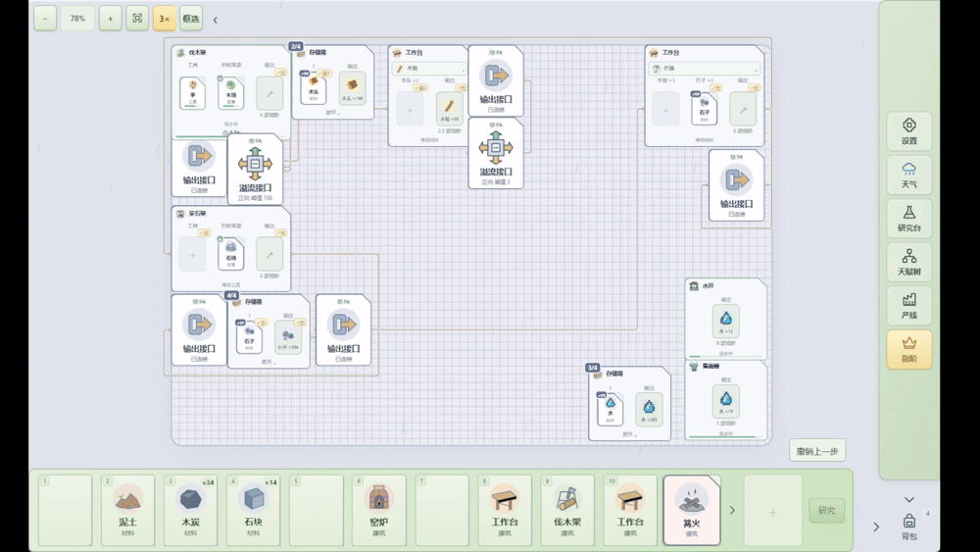Toggle 出 tag on 石子 storage box output
This screenshot has height=552, width=980.
pos(301,323)
